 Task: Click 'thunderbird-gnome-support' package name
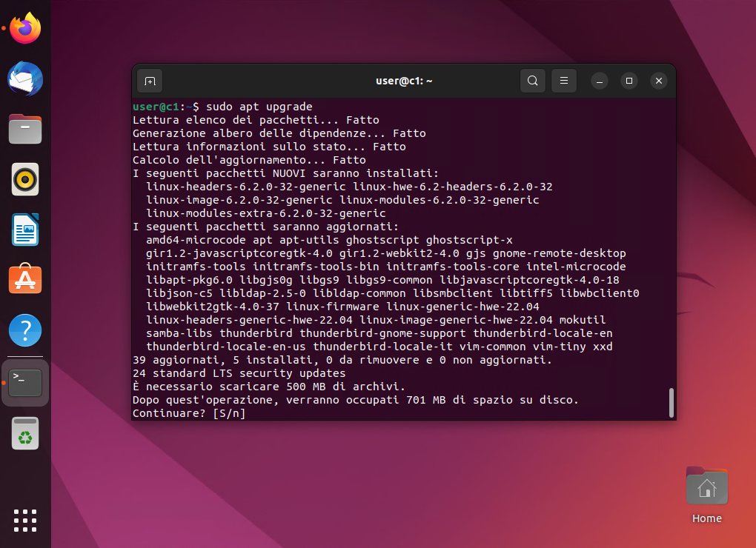(x=383, y=333)
